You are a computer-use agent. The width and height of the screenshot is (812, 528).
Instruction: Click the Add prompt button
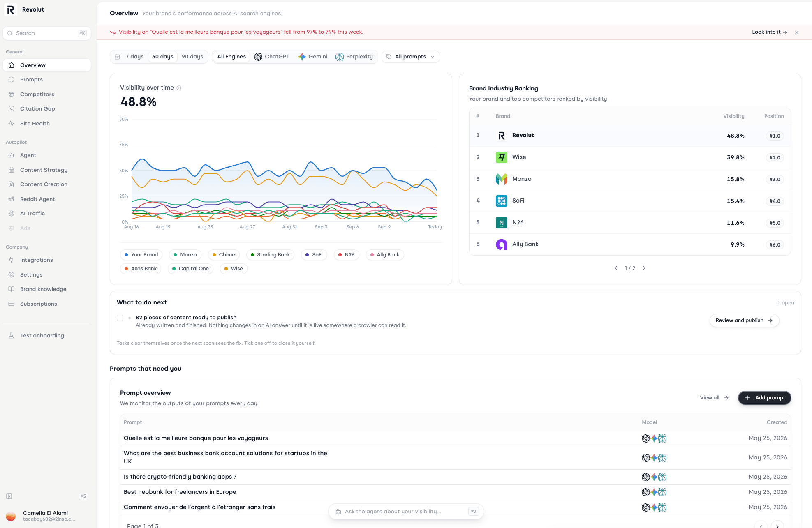click(x=765, y=398)
